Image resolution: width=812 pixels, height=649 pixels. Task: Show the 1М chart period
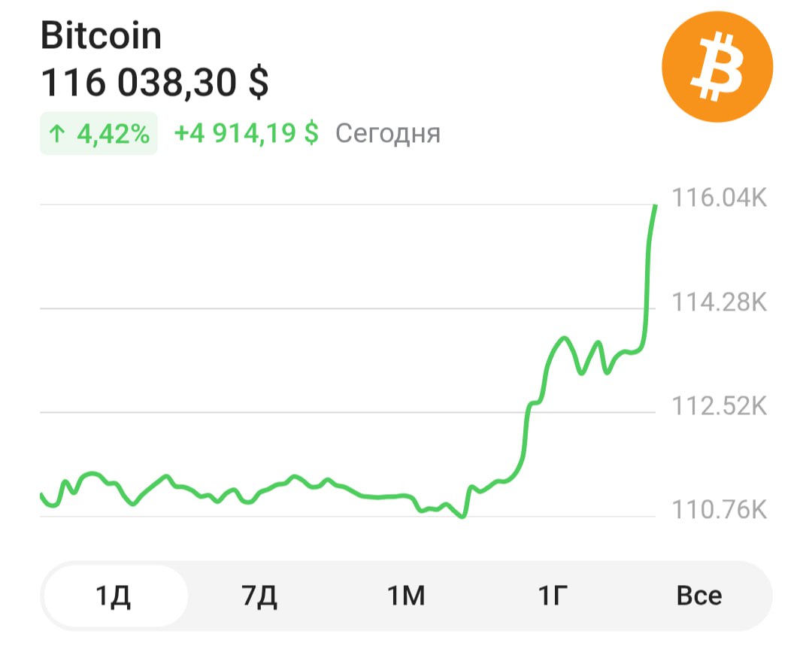(406, 596)
